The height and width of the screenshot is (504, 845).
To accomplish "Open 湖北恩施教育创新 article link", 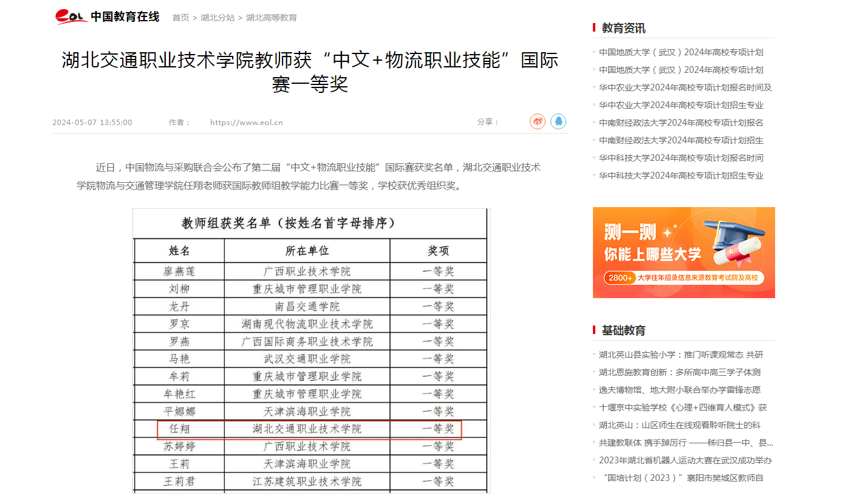I will coord(680,372).
